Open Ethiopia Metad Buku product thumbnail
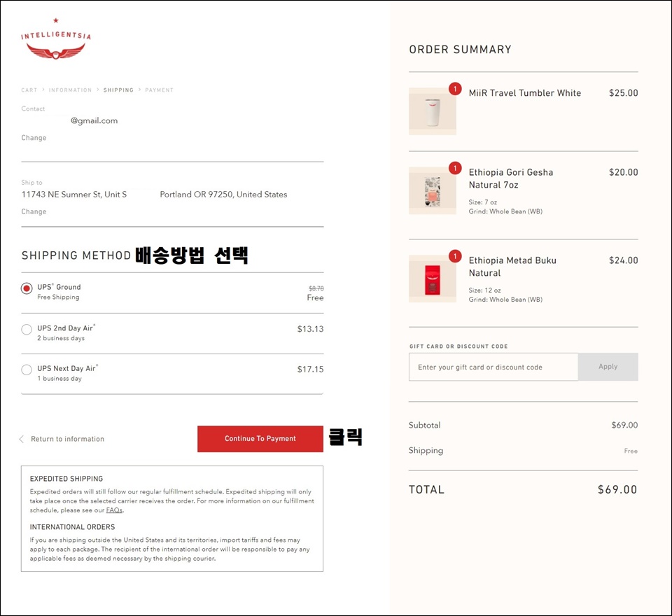Image resolution: width=672 pixels, height=616 pixels. (x=433, y=279)
